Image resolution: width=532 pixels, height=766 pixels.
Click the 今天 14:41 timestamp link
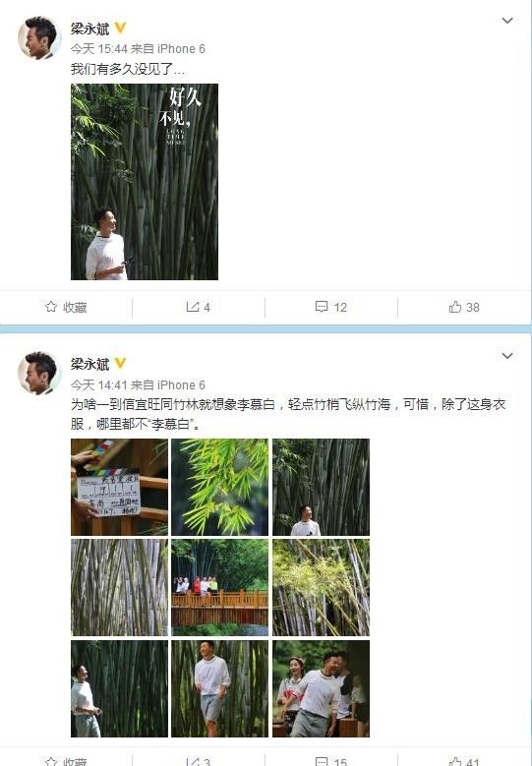(99, 384)
